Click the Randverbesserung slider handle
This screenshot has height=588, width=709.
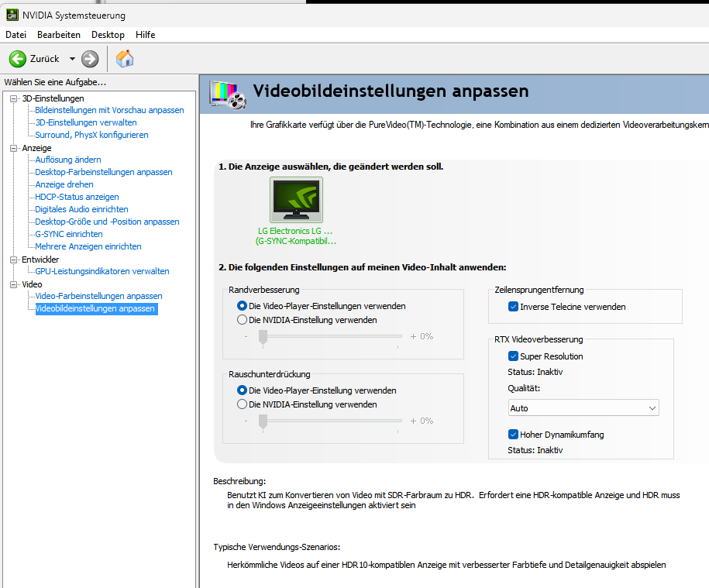(x=263, y=338)
